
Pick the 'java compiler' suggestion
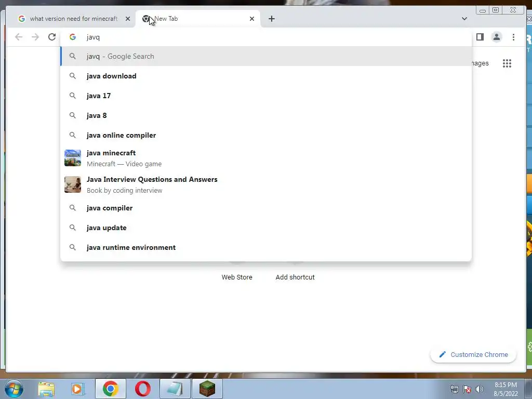tap(266, 208)
